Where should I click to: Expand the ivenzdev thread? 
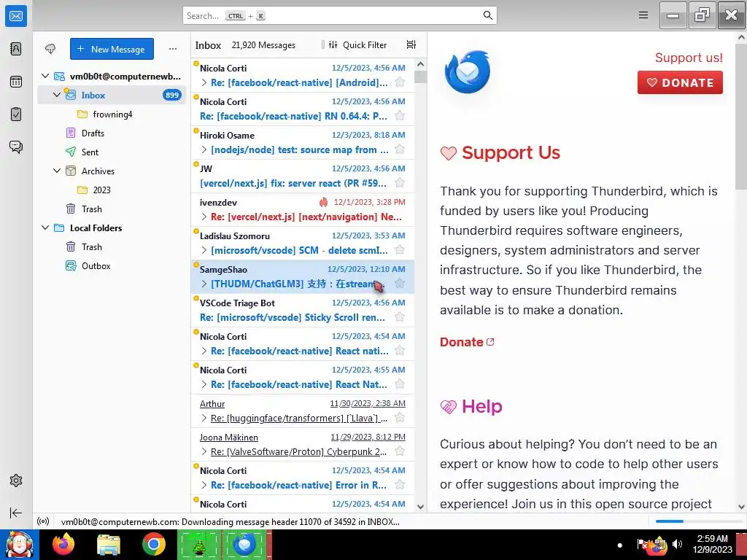point(204,217)
